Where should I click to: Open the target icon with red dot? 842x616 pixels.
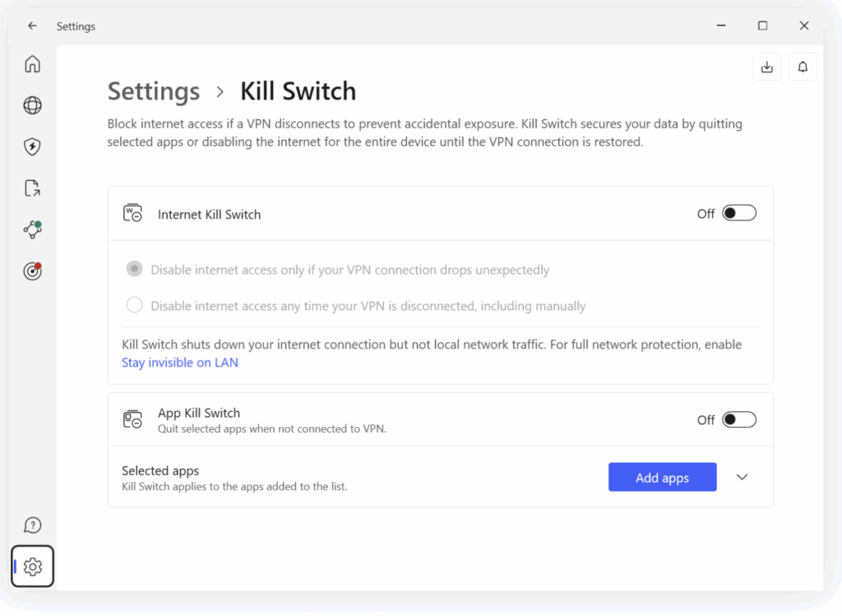click(32, 271)
